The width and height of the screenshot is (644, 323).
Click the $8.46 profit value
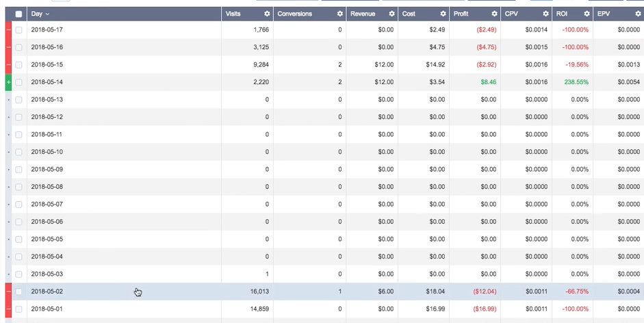tap(489, 82)
